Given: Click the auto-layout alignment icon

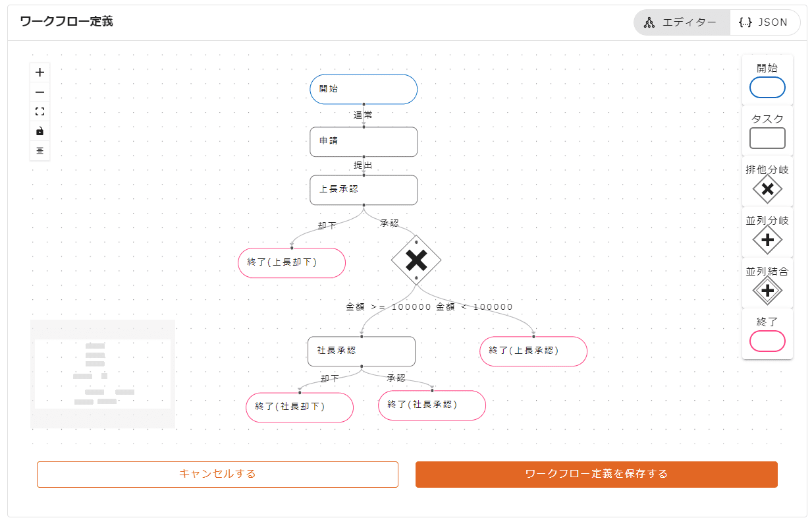Looking at the screenshot, I should (x=40, y=151).
